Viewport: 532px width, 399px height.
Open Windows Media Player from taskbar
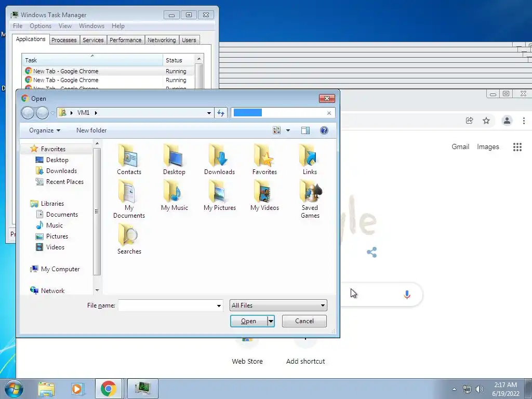click(x=77, y=389)
